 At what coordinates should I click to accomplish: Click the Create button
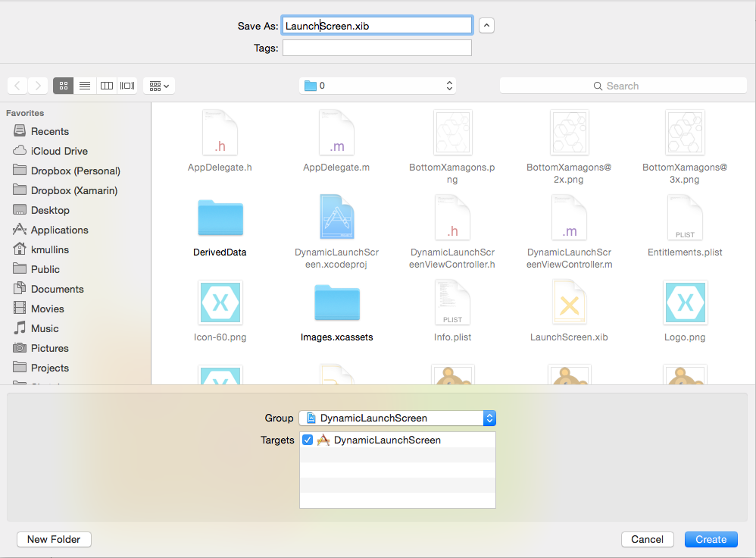(711, 540)
